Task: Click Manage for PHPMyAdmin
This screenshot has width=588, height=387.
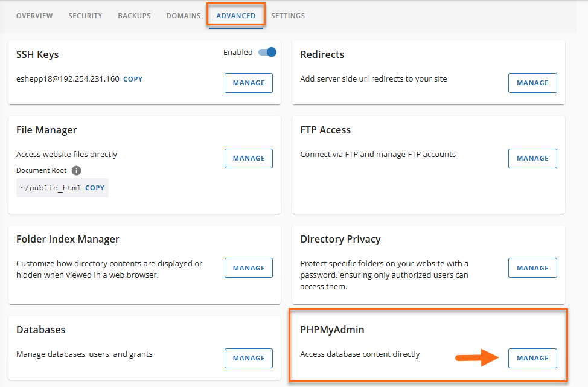Action: pyautogui.click(x=532, y=358)
